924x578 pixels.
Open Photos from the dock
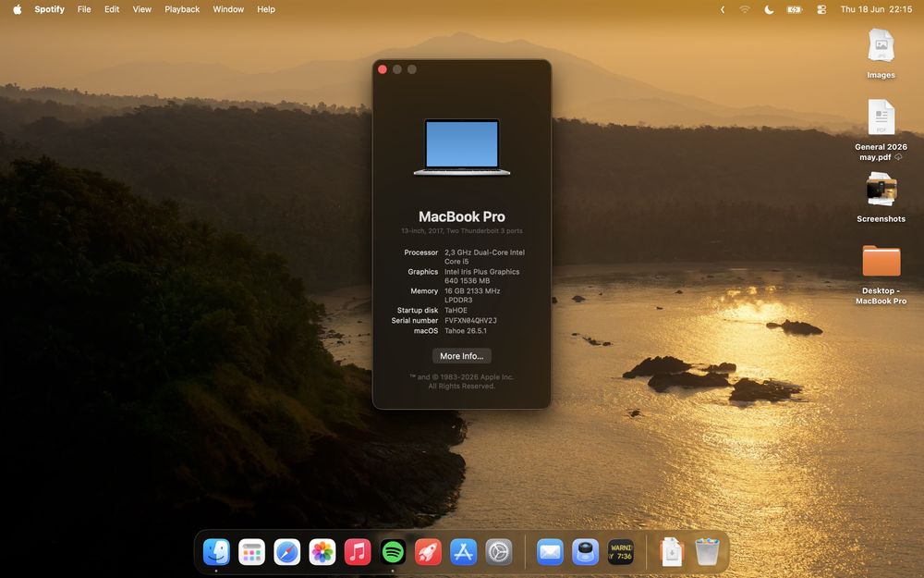322,552
